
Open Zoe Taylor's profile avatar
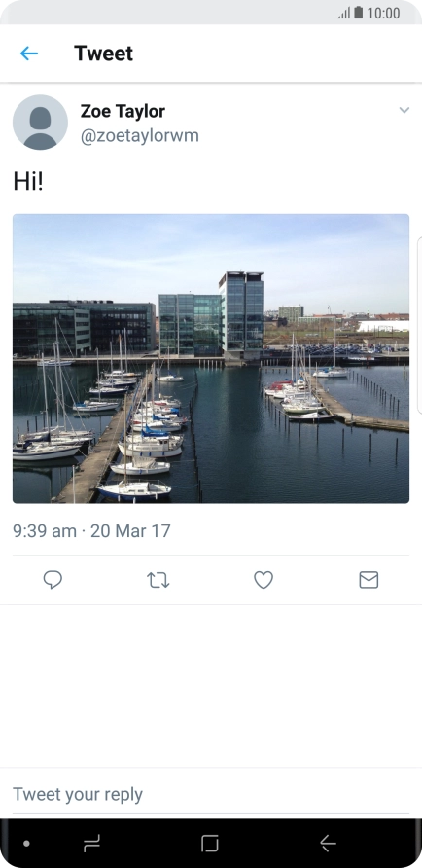click(x=41, y=123)
